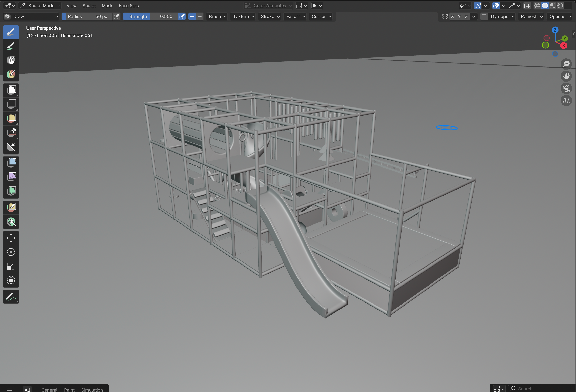The image size is (576, 392).
Task: Switch to orthographic grid view icon
Action: (566, 101)
